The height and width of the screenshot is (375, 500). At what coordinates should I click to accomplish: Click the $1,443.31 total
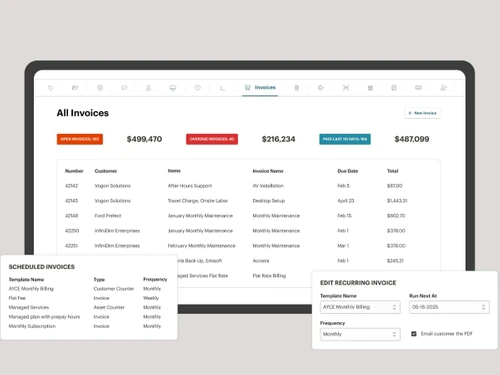(x=397, y=201)
